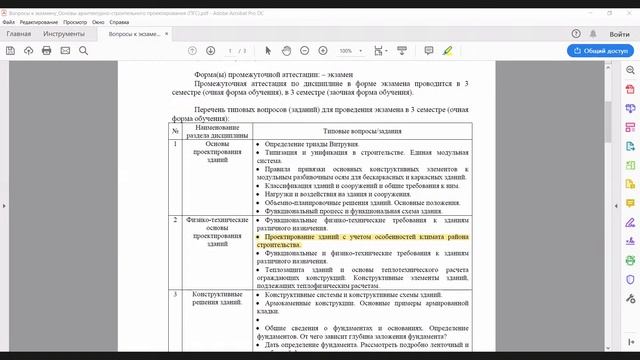640x360 pixels.
Task: Switch to the Инструменты tab
Action: (x=64, y=34)
